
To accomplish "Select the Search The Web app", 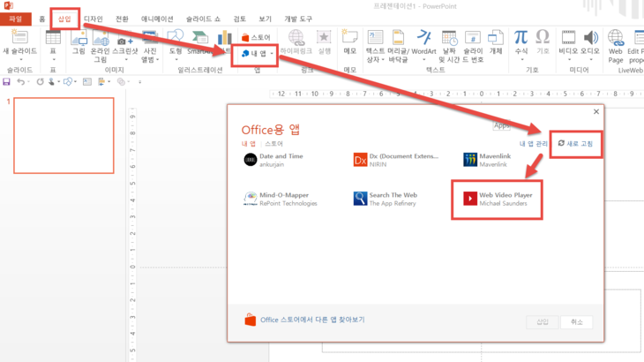I will (x=386, y=199).
